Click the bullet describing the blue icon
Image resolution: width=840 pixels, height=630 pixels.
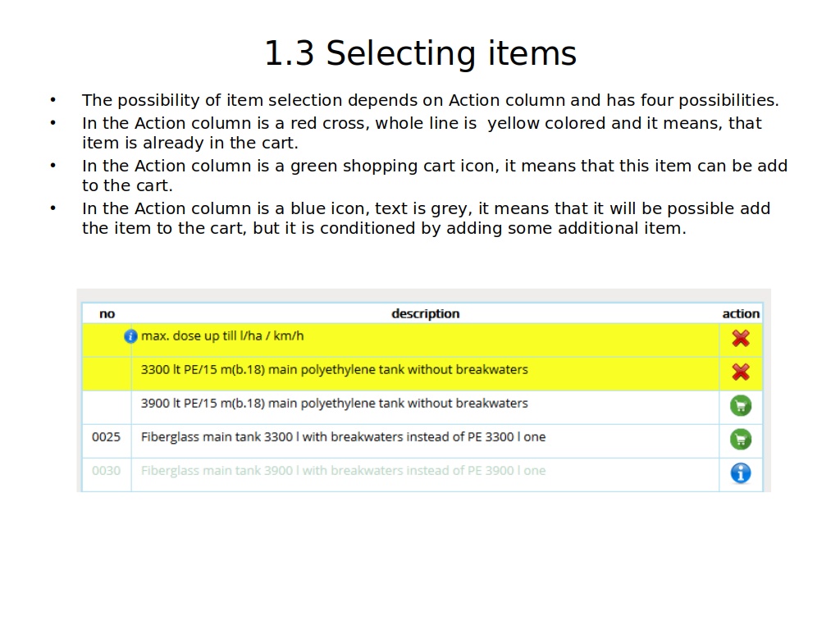point(426,218)
